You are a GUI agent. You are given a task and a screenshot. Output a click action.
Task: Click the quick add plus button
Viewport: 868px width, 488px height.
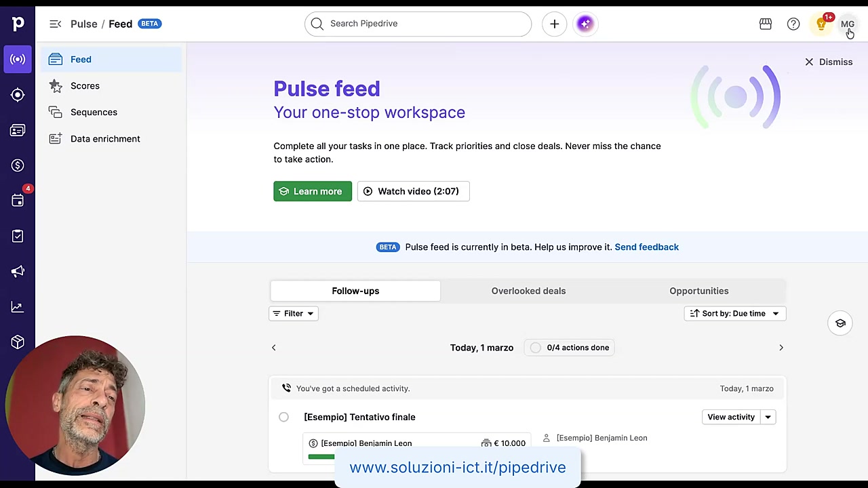554,24
